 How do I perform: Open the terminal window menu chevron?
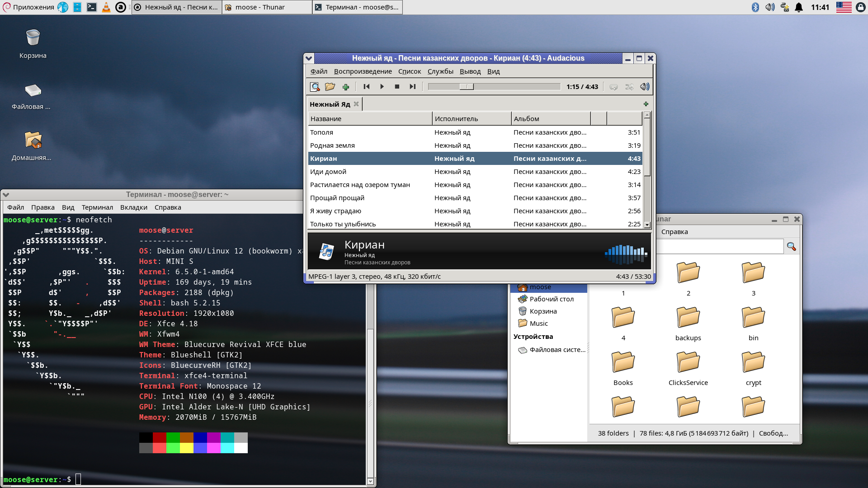(x=6, y=195)
